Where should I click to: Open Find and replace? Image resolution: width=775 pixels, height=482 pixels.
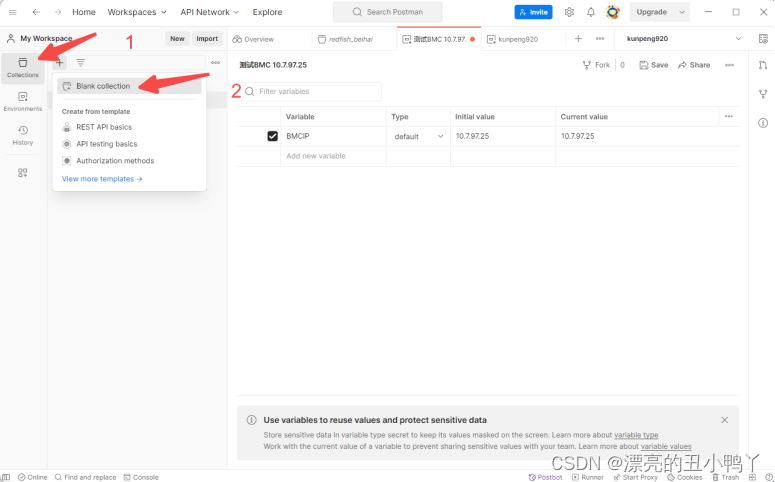tap(86, 477)
